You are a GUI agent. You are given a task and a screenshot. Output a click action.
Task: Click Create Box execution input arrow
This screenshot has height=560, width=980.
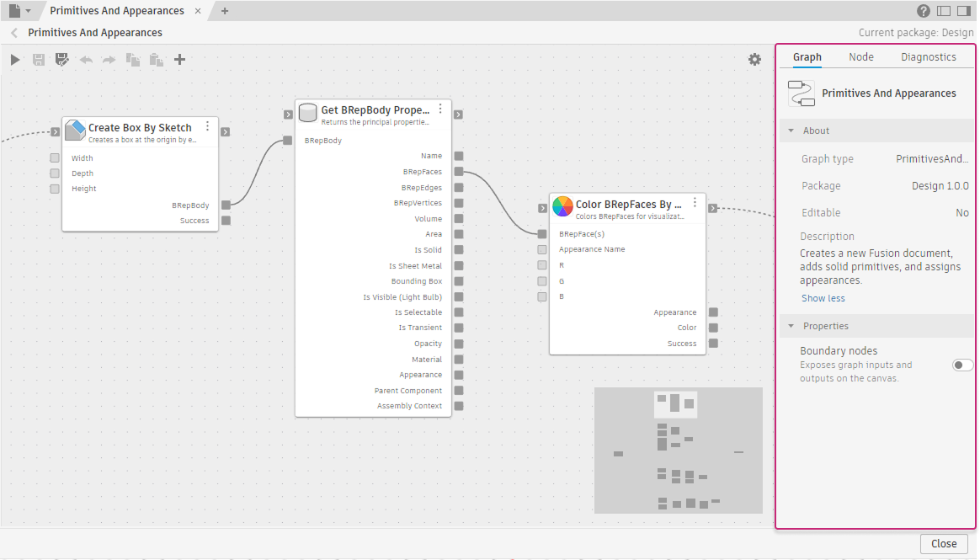pos(55,132)
